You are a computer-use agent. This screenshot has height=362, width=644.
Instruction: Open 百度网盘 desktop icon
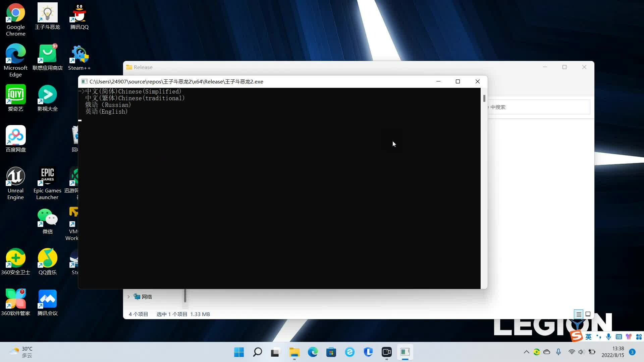pyautogui.click(x=15, y=135)
